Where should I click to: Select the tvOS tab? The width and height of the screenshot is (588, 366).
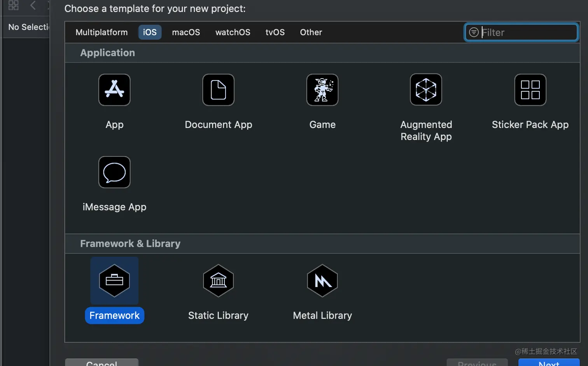(275, 32)
